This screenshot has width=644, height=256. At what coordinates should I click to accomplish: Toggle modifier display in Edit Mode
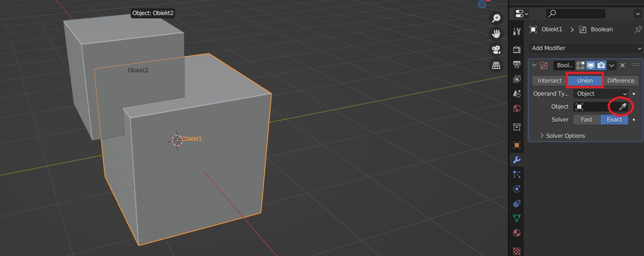click(x=580, y=65)
